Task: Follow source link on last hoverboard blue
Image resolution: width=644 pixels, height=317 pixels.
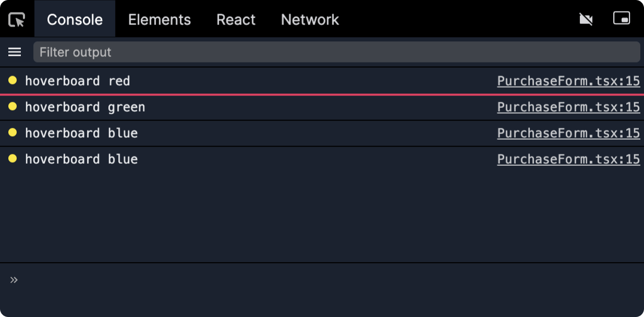Action: point(568,159)
